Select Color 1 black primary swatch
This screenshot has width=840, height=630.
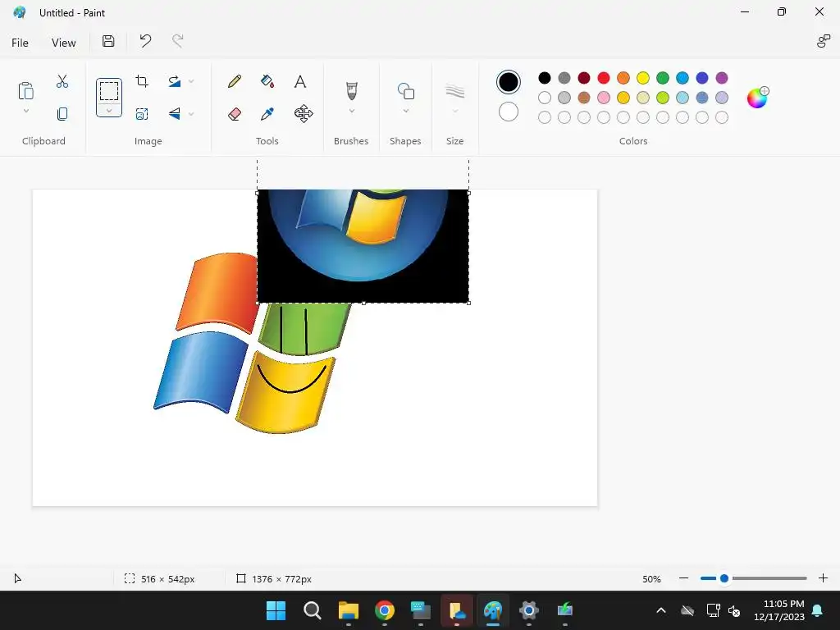pyautogui.click(x=509, y=82)
